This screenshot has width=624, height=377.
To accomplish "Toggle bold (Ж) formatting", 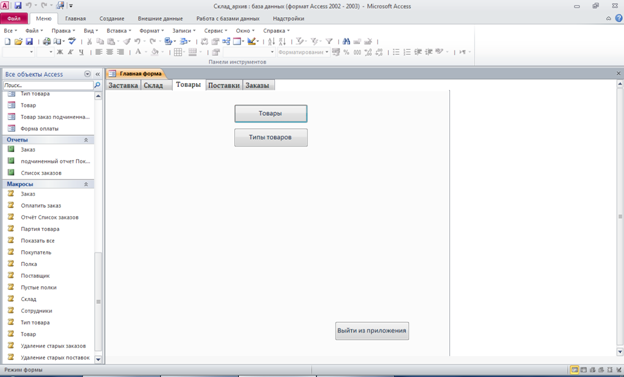I will 60,52.
